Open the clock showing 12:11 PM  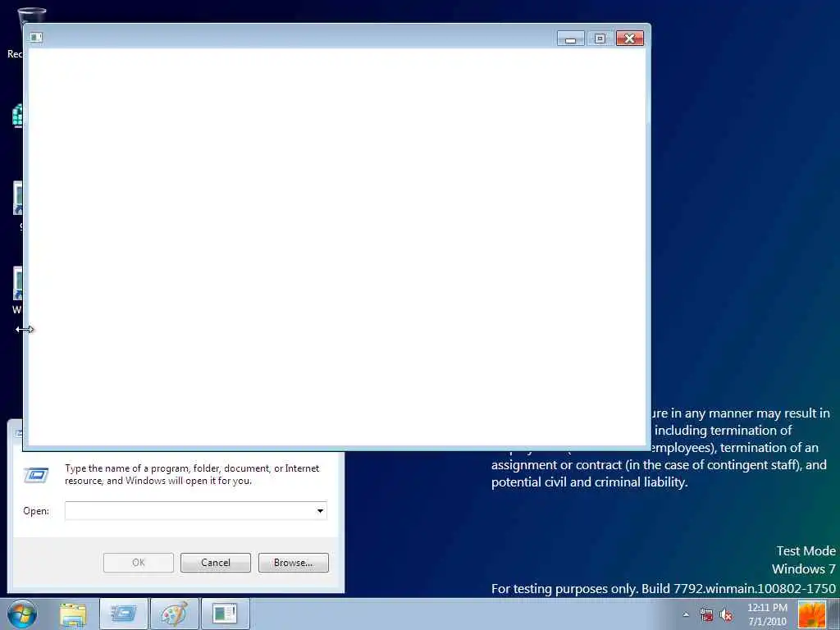(767, 614)
